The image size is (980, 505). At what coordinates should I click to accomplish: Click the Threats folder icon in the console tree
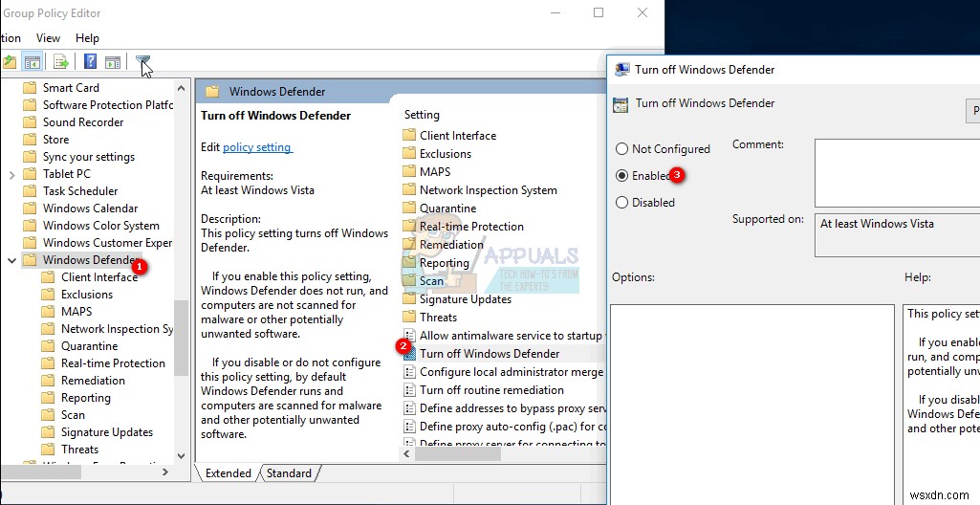(48, 449)
